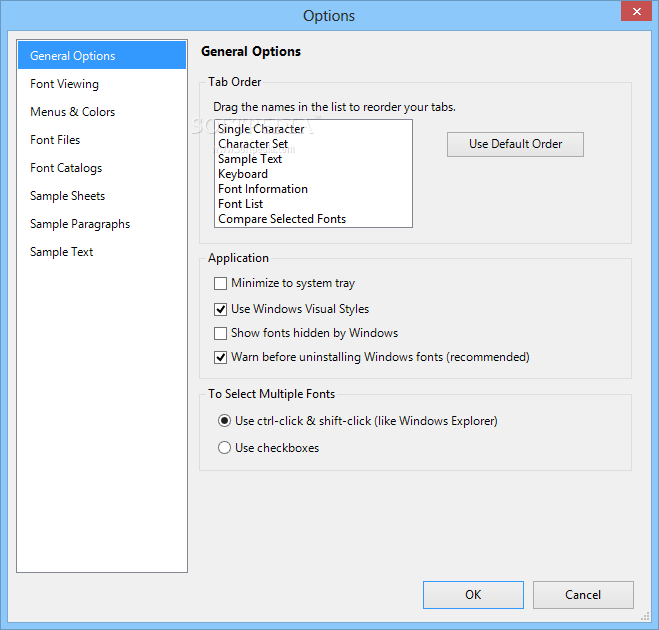The width and height of the screenshot is (659, 630).
Task: Close the Options dialog with the X
Action: pos(636,11)
